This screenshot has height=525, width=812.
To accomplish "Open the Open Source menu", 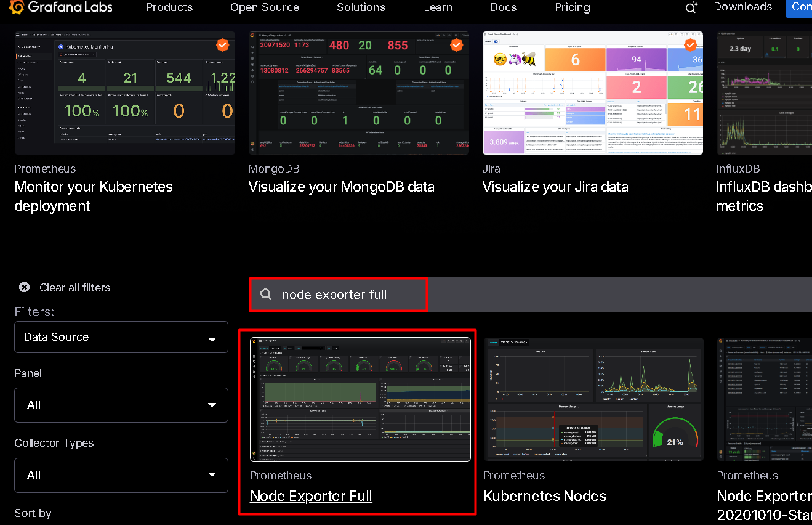I will 265,7.
